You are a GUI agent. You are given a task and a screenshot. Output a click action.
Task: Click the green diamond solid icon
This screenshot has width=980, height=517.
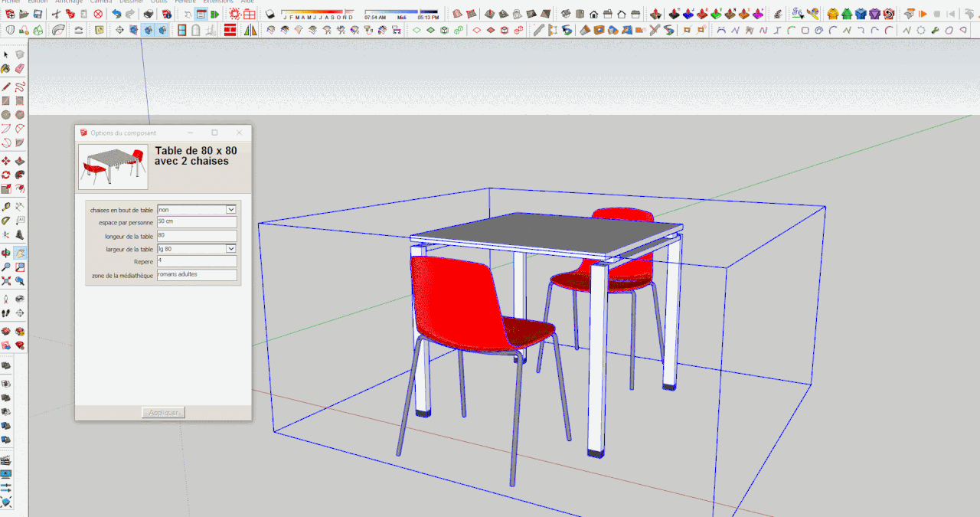point(430,30)
